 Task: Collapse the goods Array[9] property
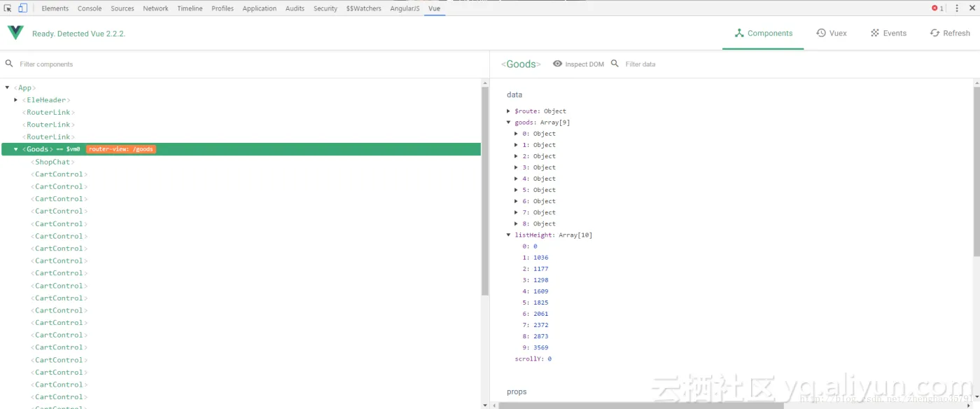pyautogui.click(x=509, y=122)
